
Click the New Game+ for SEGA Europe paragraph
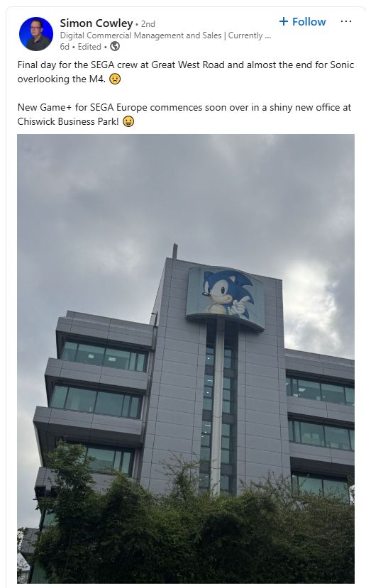point(184,114)
